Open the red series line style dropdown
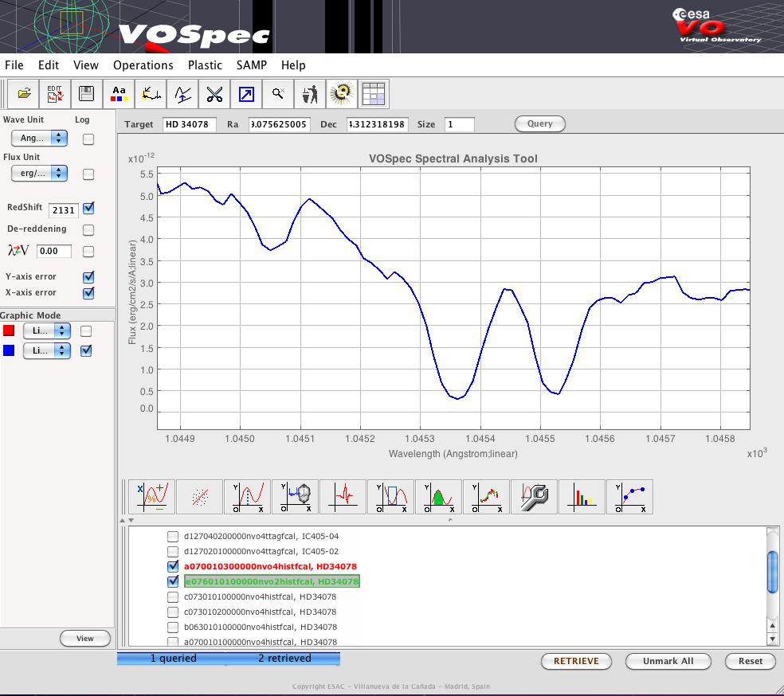The height and width of the screenshot is (696, 784). [47, 330]
